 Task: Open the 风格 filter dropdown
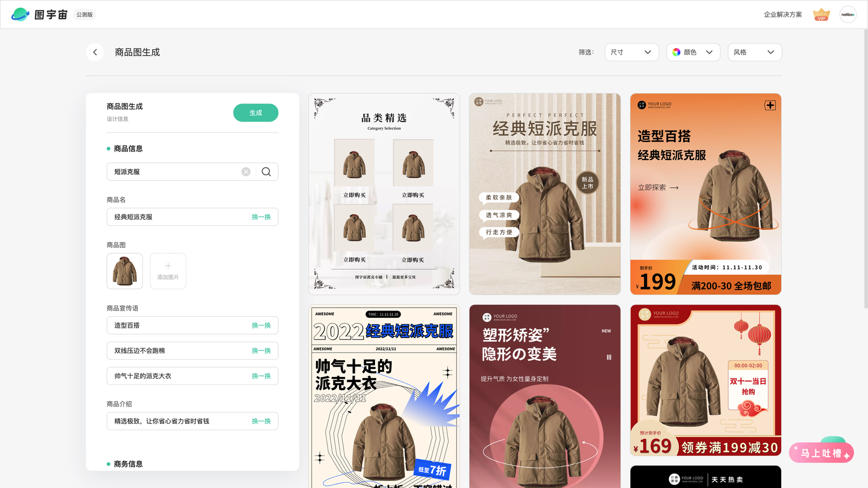[755, 52]
